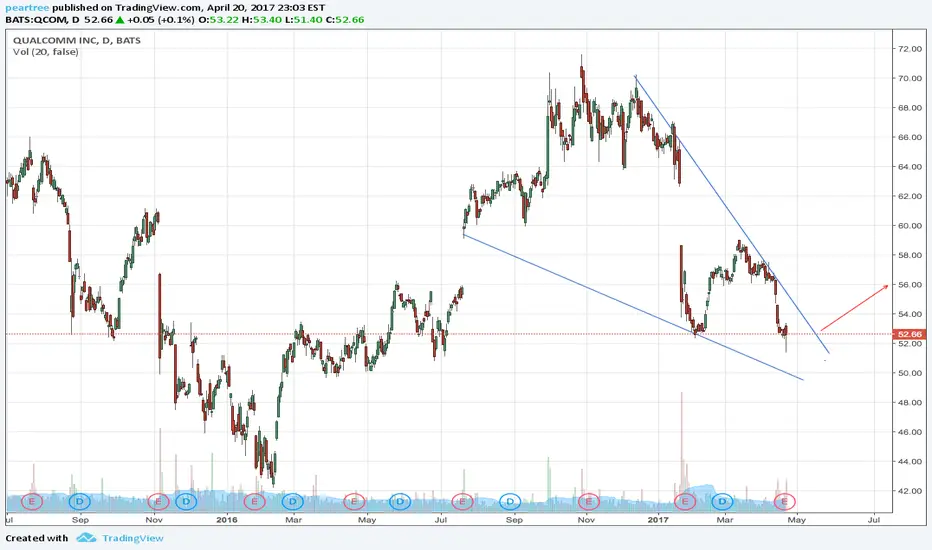Screen dimensions: 932x550
Task: Open the TradingView link in the footer
Action: tap(133, 538)
